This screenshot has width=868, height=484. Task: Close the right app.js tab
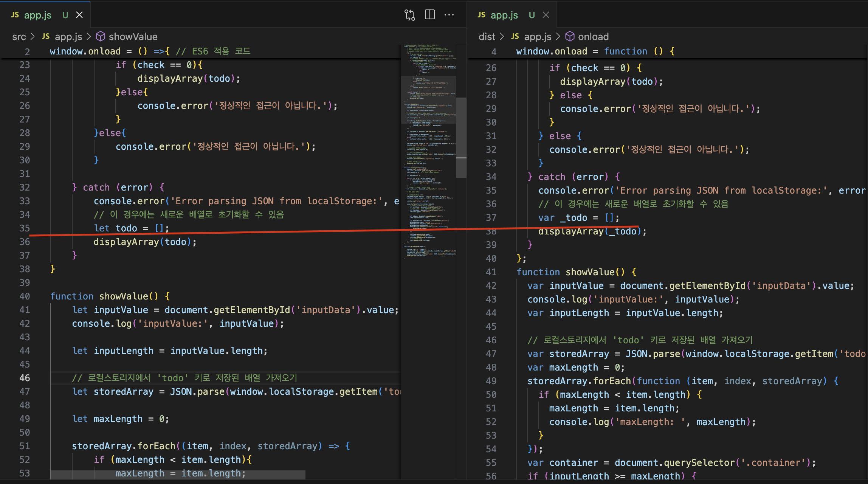tap(546, 15)
